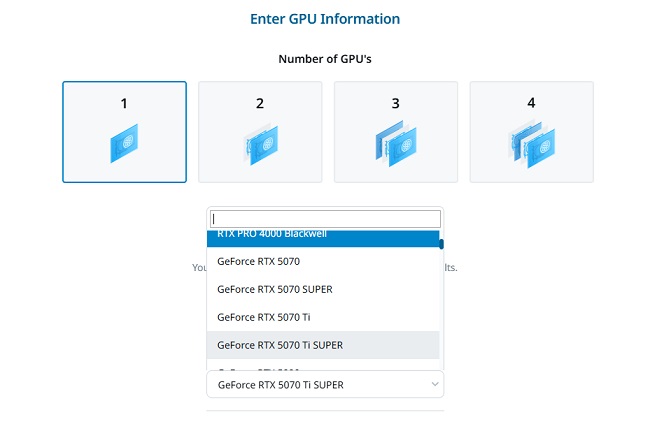
Task: Focus the GPU search text field
Action: click(325, 219)
